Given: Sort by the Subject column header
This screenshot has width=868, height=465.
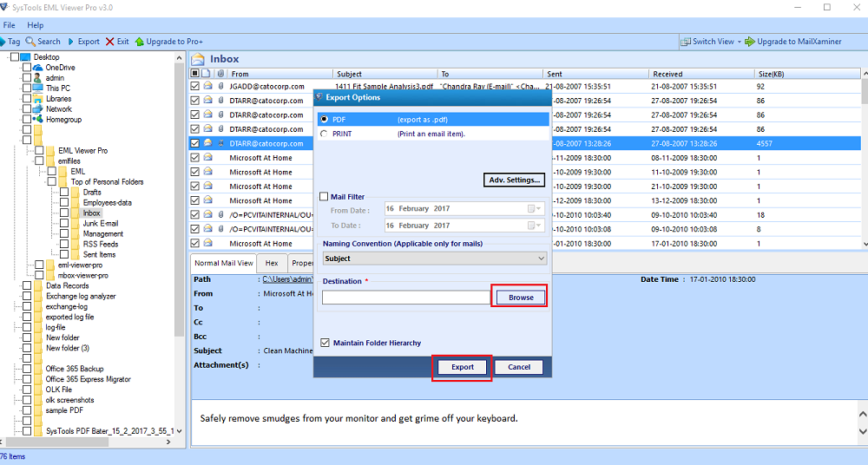Looking at the screenshot, I should 385,74.
